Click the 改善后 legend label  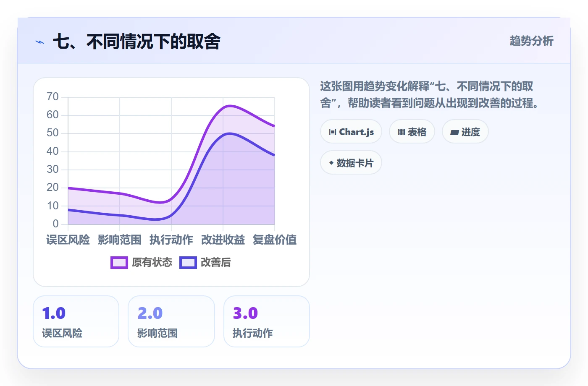coord(216,262)
